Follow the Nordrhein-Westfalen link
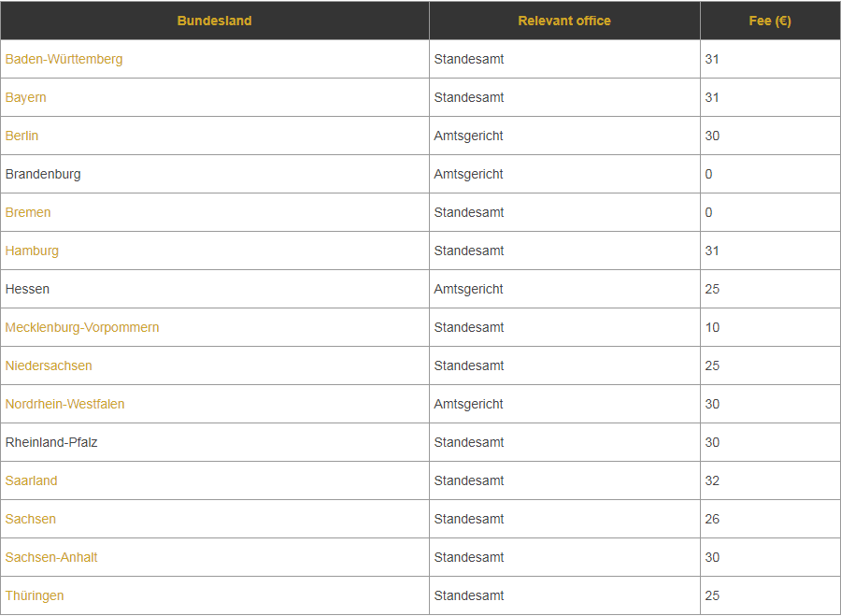 64,404
